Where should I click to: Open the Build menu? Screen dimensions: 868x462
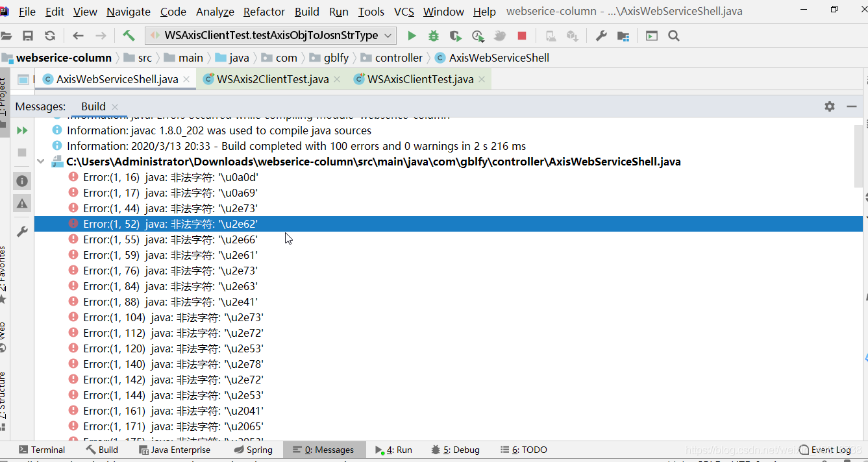click(307, 12)
